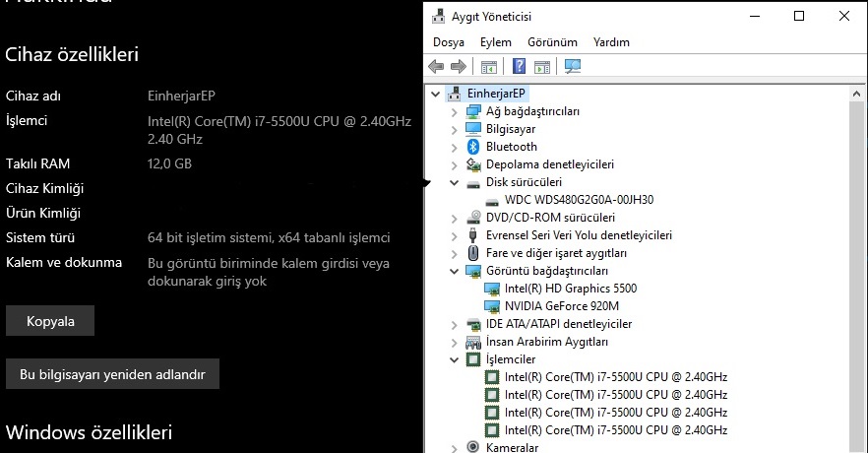The image size is (868, 453).
Task: Click the WDC WDS480G2G0A disk icon
Action: coord(492,201)
